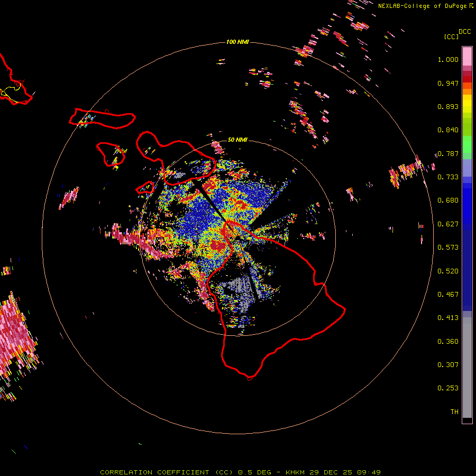The image size is (476, 476).
Task: Click the 0.947 scale label
Action: pos(448,83)
